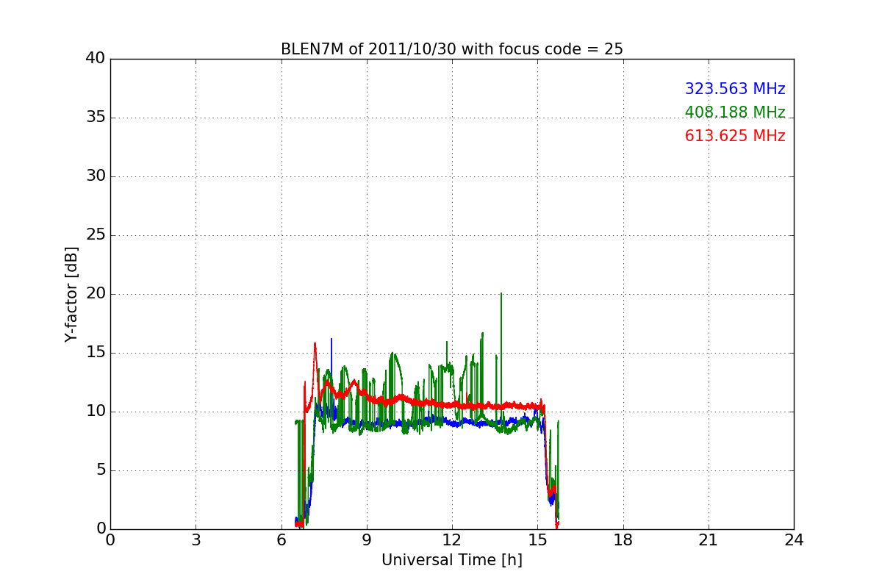
Task: Click y-axis tick label 25
Action: pyautogui.click(x=96, y=235)
